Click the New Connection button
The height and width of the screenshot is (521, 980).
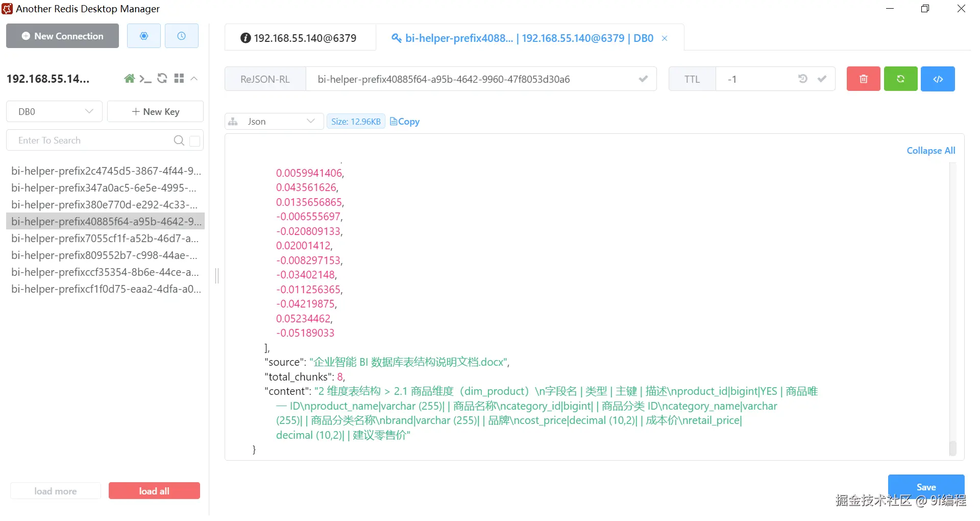(x=62, y=36)
